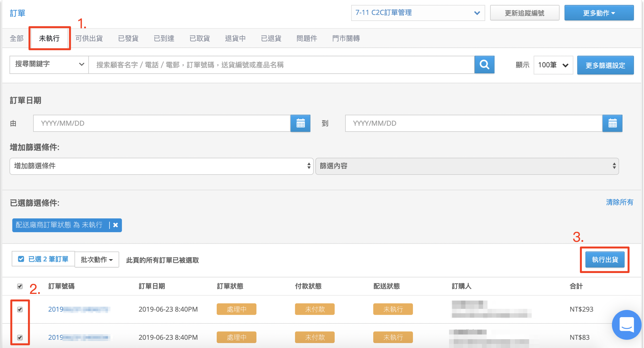Switch to the 門市關轉 tab
Viewport: 644px width, 348px height.
[346, 38]
